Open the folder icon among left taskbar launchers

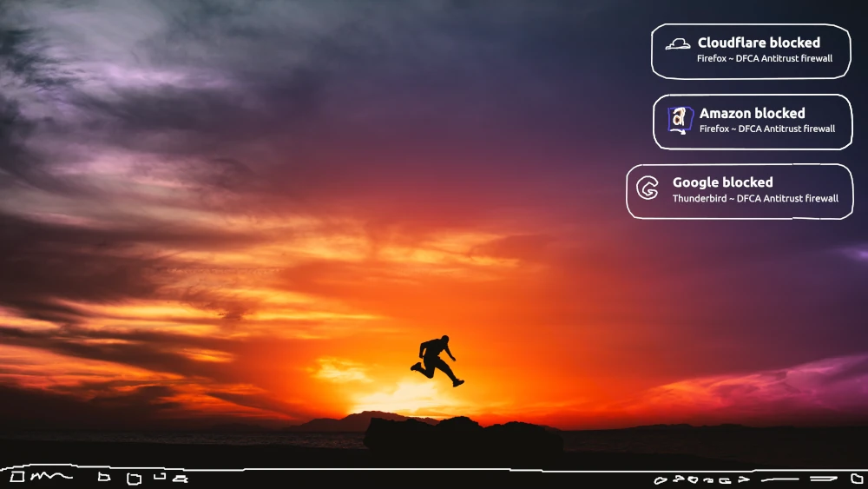point(134,479)
